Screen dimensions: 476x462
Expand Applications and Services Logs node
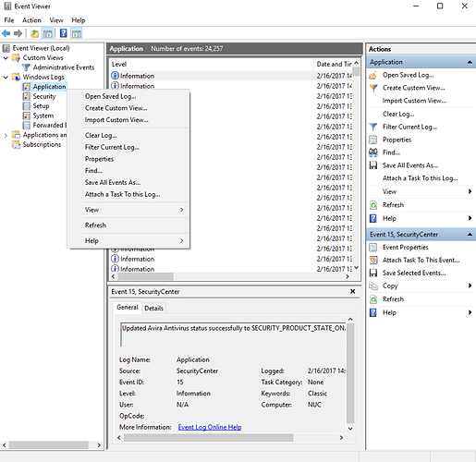coord(6,135)
